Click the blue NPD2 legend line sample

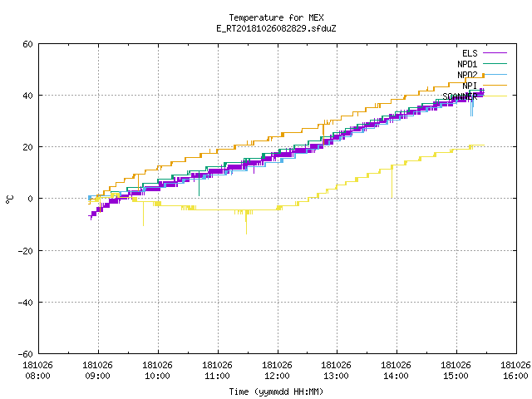pyautogui.click(x=495, y=74)
